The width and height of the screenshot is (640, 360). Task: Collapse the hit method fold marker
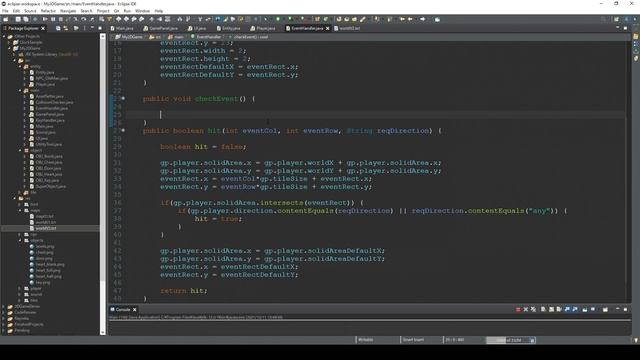[x=123, y=131]
